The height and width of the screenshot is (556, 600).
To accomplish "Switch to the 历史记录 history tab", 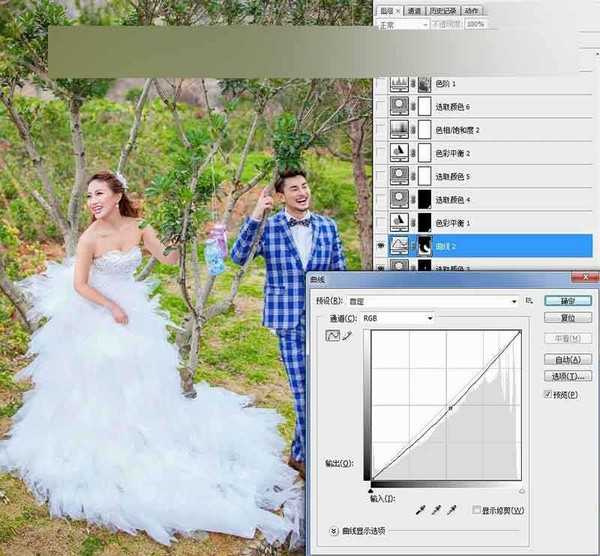I will (444, 9).
